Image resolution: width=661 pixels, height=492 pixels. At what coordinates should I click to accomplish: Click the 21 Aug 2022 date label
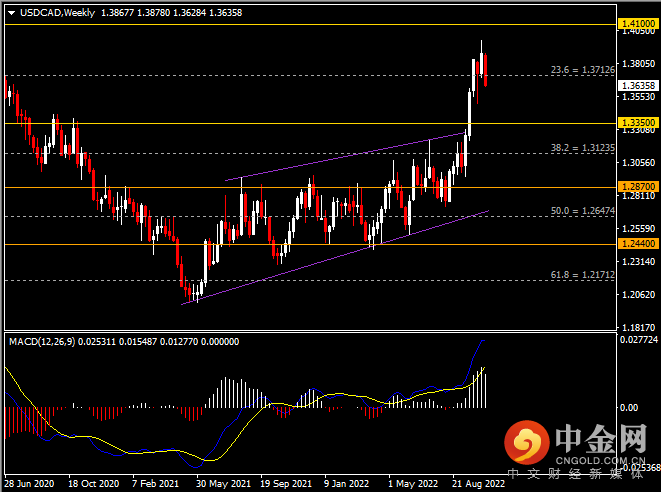point(478,484)
